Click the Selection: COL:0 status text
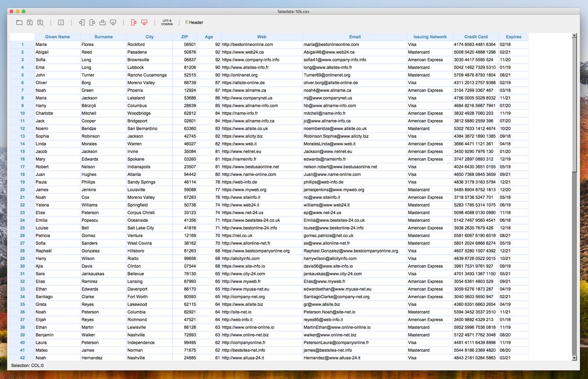588x379 pixels. tap(27, 365)
